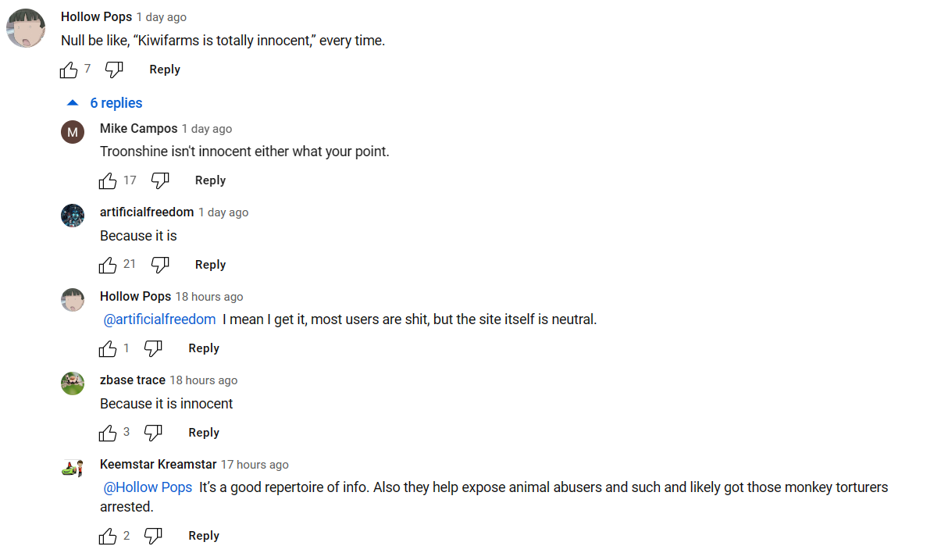Like Mike Campos' reply
Image resolution: width=941 pixels, height=560 pixels.
(x=108, y=181)
